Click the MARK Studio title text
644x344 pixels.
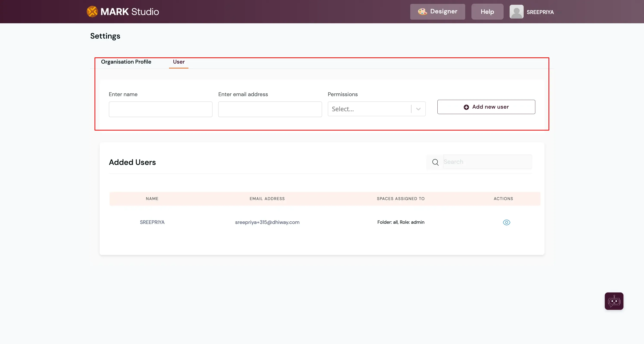129,12
